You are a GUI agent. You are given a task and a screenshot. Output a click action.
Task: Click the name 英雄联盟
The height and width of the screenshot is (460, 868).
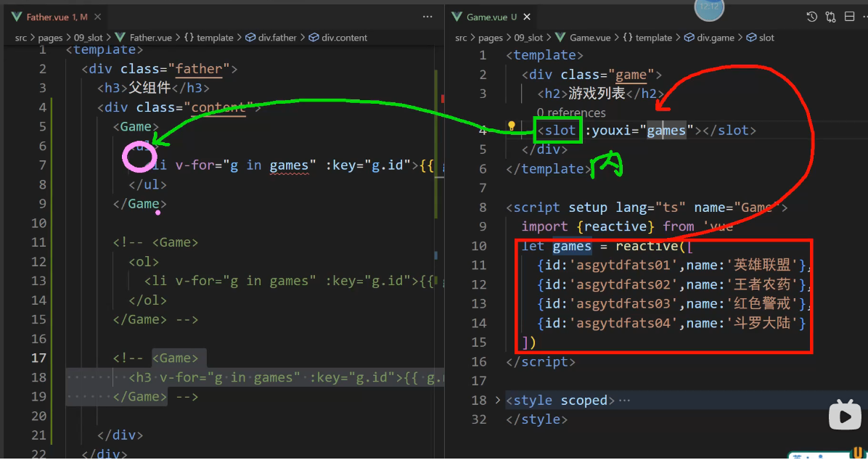click(x=762, y=265)
